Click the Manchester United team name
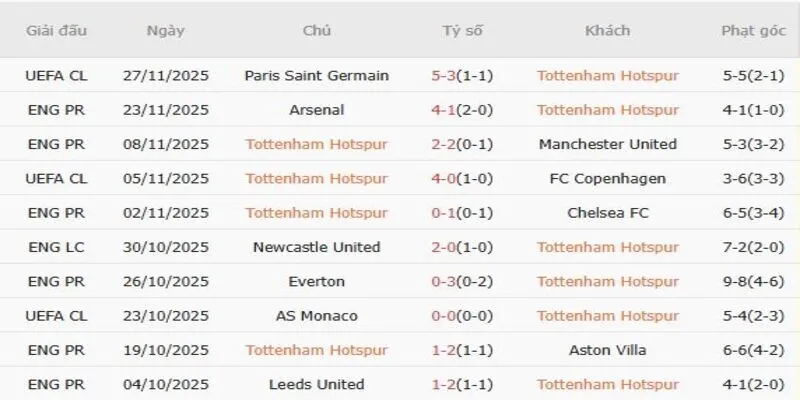This screenshot has height=400, width=800. click(607, 144)
